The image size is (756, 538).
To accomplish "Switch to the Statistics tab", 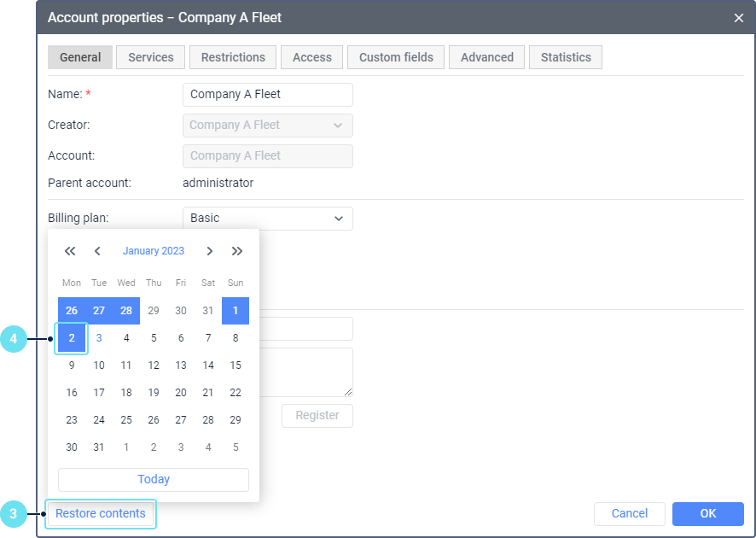I will pos(566,57).
